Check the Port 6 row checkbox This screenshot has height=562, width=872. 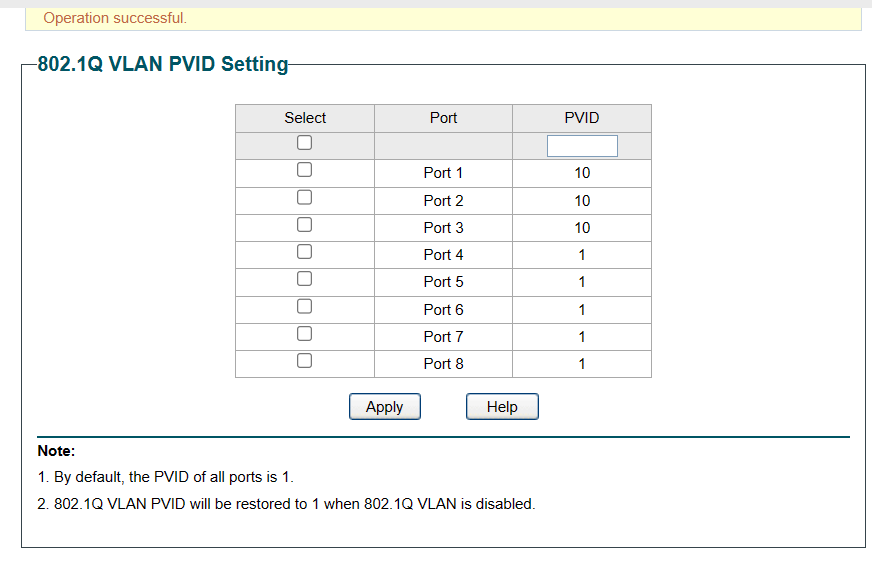point(305,306)
